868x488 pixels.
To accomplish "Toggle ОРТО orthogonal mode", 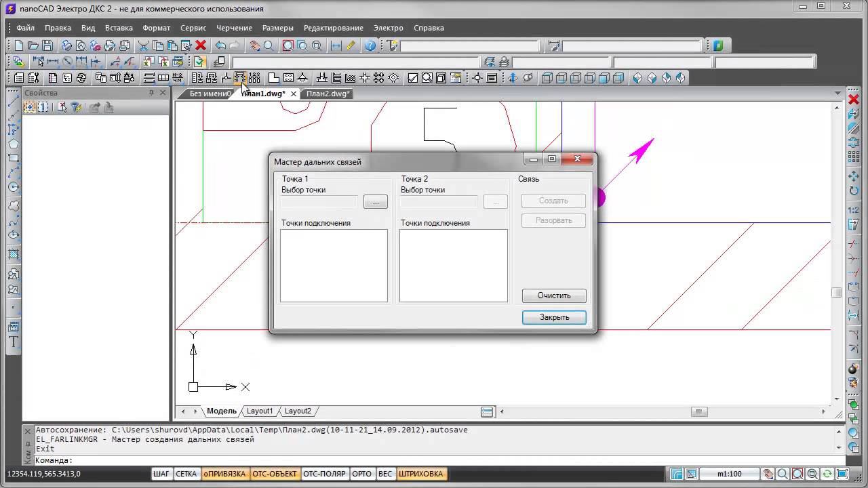I will click(x=362, y=474).
